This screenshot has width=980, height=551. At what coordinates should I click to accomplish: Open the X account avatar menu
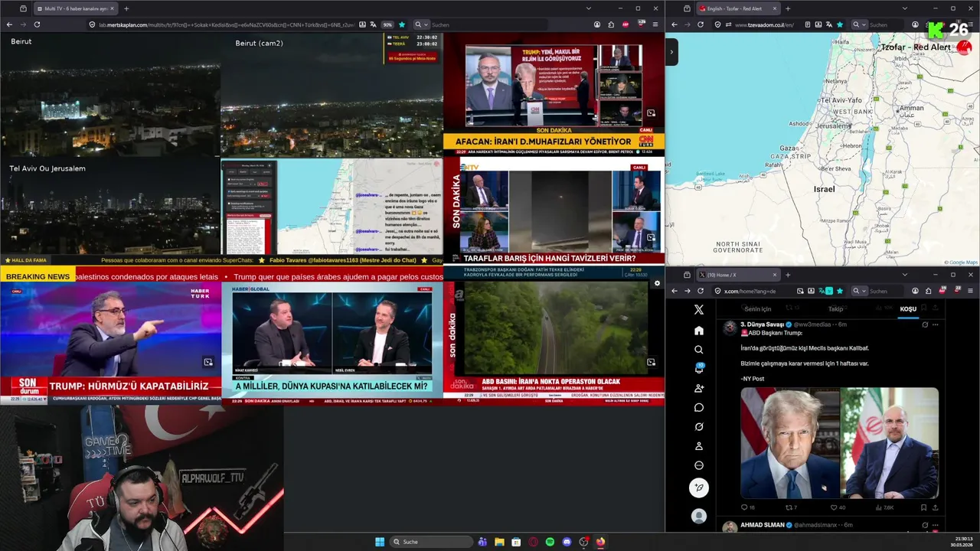(x=698, y=517)
